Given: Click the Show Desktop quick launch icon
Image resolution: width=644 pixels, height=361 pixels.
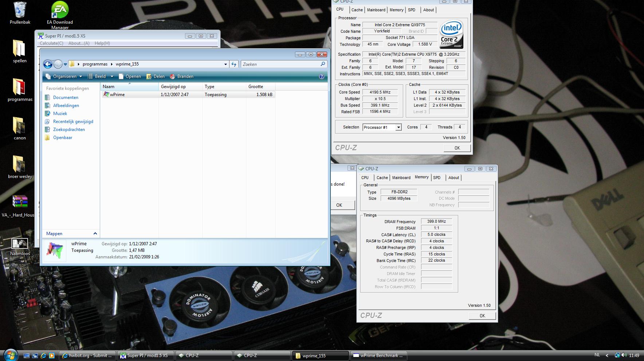Looking at the screenshot, I should [27, 356].
